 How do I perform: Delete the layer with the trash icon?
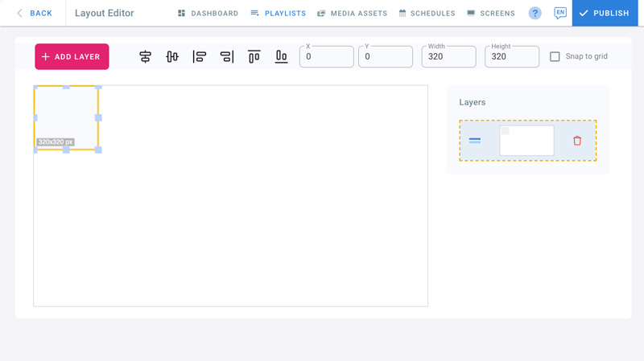[577, 141]
